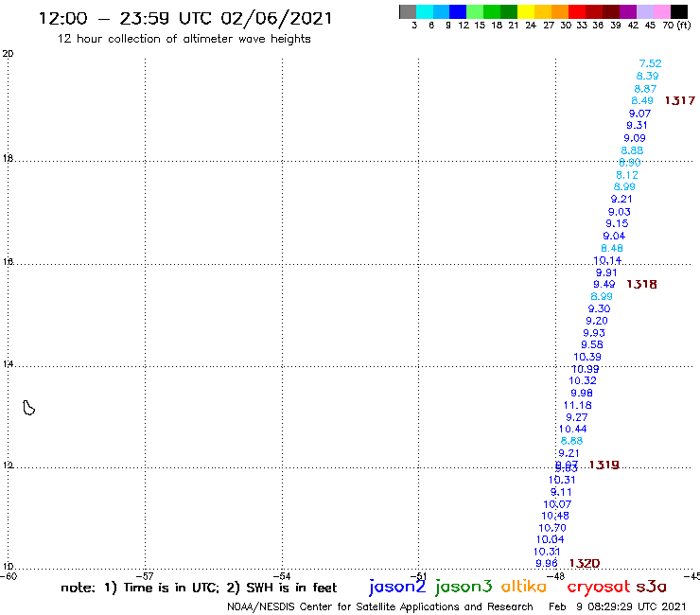
Task: Click the wave height value 8.88
Action: [632, 150]
